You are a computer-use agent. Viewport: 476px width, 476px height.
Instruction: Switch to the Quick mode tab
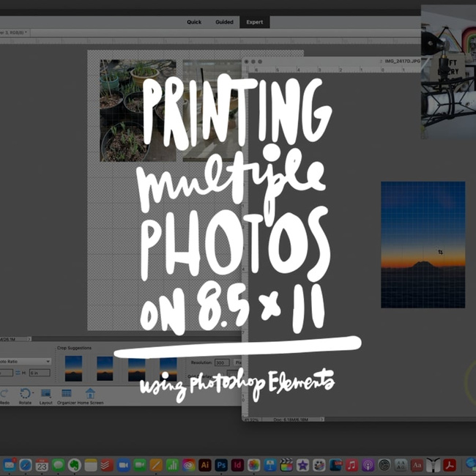click(194, 22)
